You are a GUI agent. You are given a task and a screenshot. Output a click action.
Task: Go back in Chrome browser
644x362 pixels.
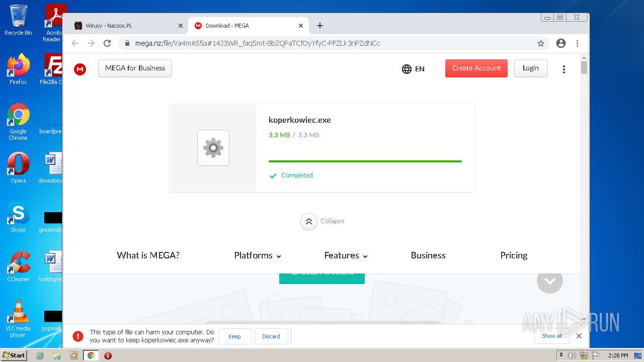coord(75,43)
